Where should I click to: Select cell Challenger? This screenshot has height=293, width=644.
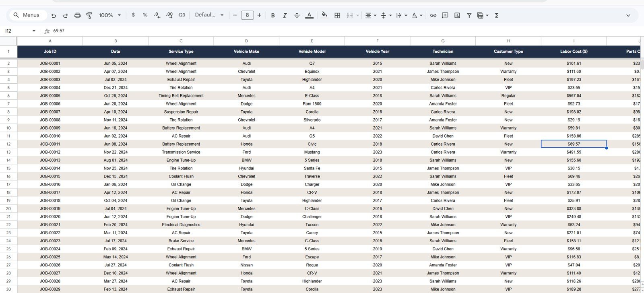312,217
